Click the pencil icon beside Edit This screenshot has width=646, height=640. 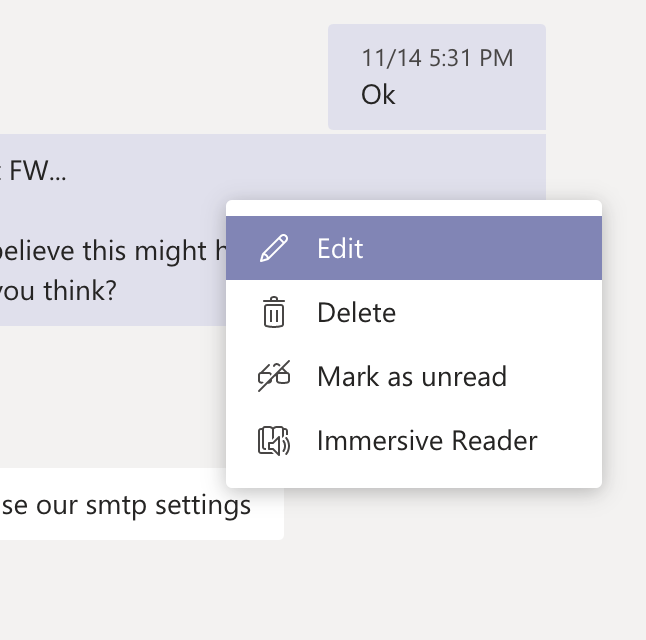(x=272, y=249)
